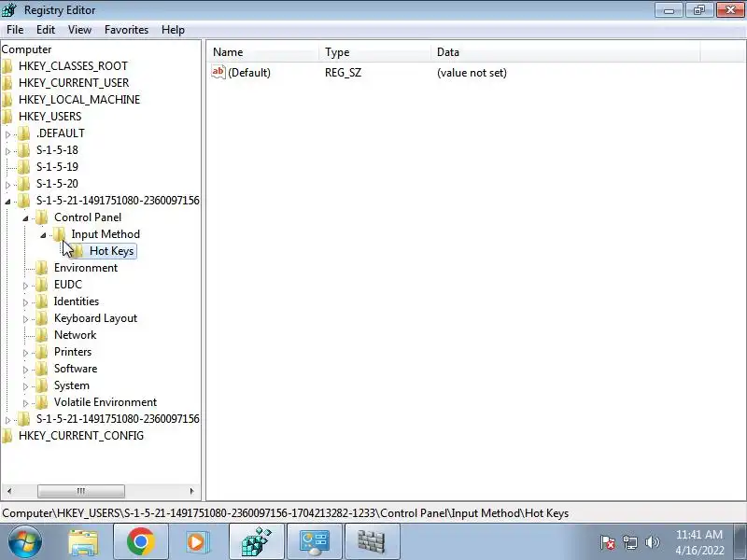Click the Volatile Environment folder icon
This screenshot has height=560, width=747.
[x=42, y=402]
